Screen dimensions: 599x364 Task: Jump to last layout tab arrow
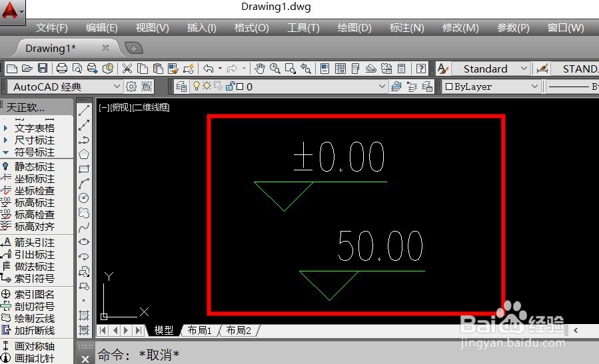tap(139, 330)
